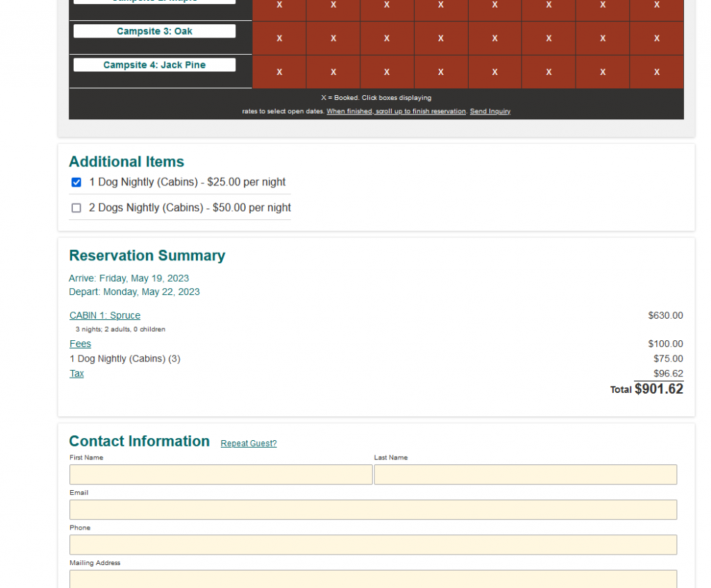Screen dimensions: 711x588
Task: Focus the Last Name input field
Action: click(525, 475)
